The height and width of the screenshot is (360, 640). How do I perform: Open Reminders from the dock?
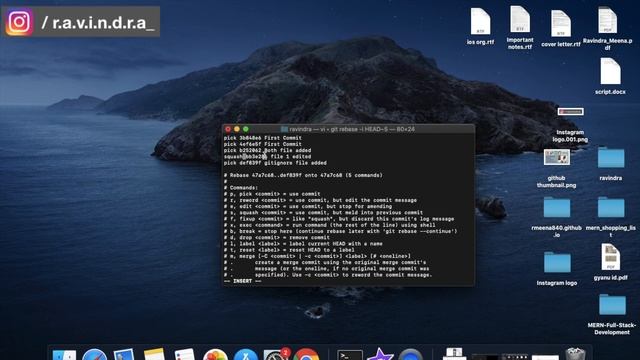(184, 355)
